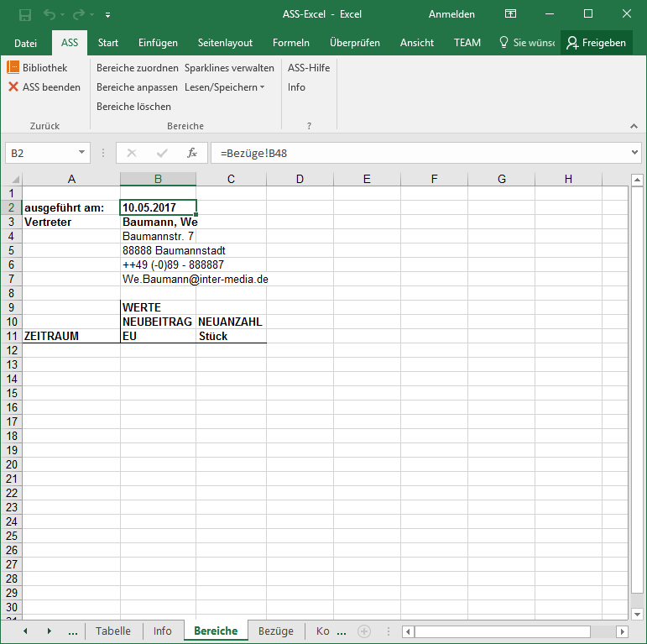Open the Formeln ribbon tab
Image resolution: width=647 pixels, height=644 pixels.
tap(290, 43)
